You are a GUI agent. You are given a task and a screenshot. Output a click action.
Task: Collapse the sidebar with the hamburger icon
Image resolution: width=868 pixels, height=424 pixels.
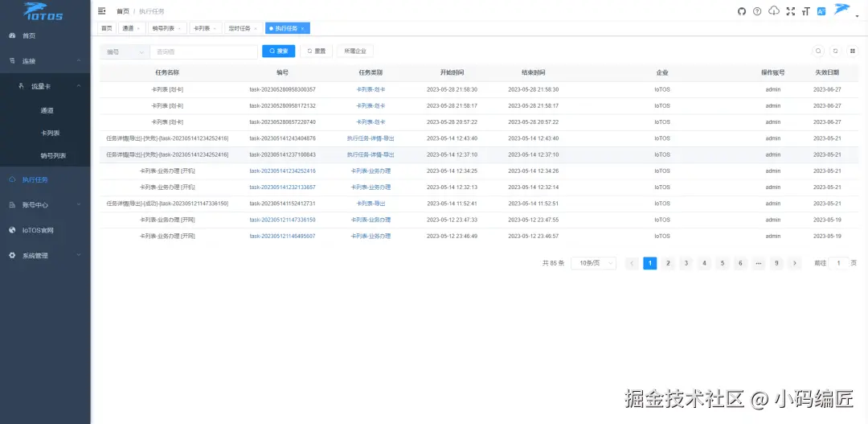tap(102, 11)
